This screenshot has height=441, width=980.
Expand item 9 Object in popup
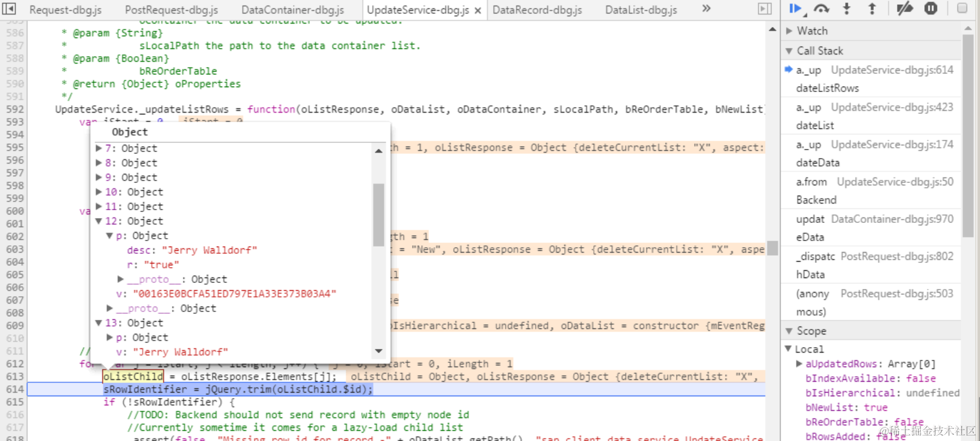coord(99,177)
